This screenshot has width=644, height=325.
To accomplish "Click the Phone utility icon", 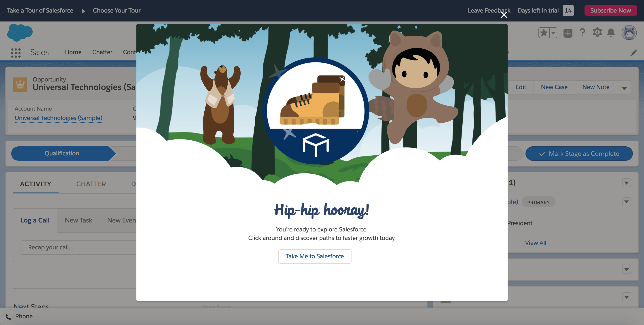I will 8,316.
